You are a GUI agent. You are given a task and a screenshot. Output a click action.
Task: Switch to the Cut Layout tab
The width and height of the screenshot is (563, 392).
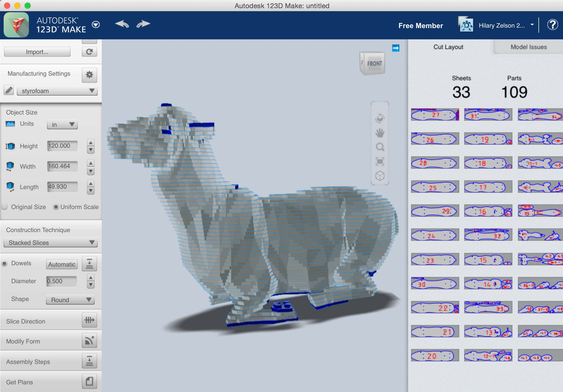click(448, 47)
